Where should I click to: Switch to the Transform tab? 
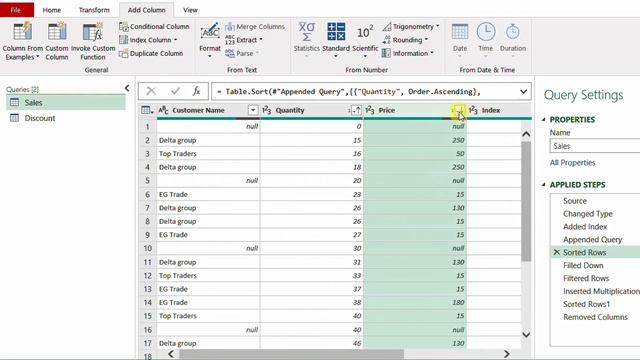(94, 10)
